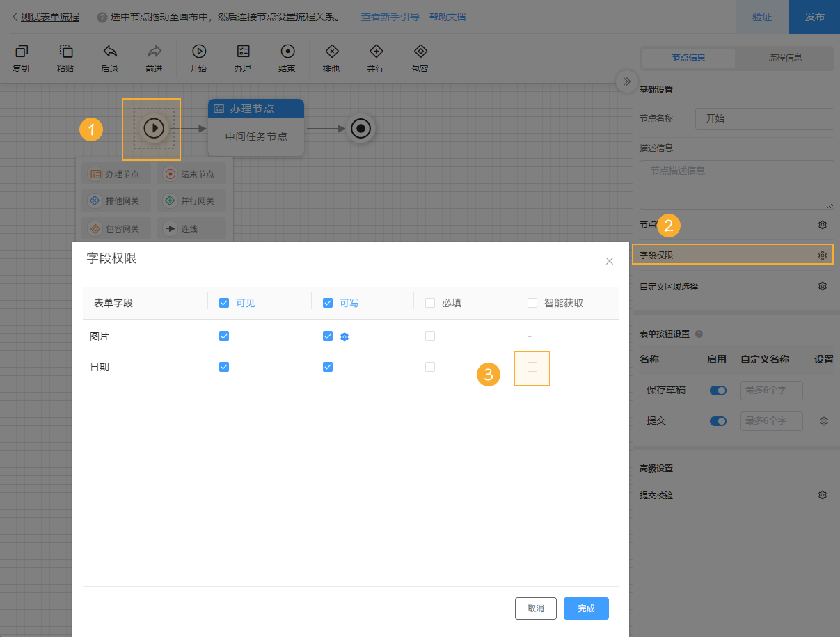This screenshot has height=637, width=840.
Task: Select the 开始 (start node) tool
Action: [199, 58]
